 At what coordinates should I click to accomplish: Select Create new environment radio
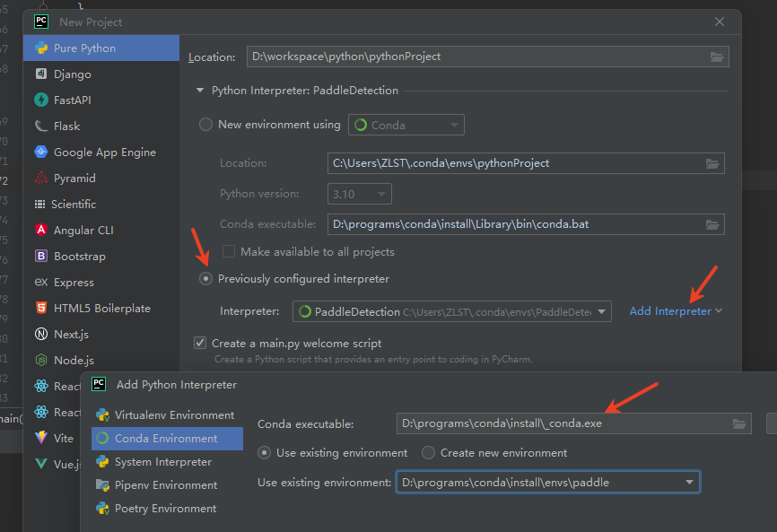pyautogui.click(x=428, y=453)
